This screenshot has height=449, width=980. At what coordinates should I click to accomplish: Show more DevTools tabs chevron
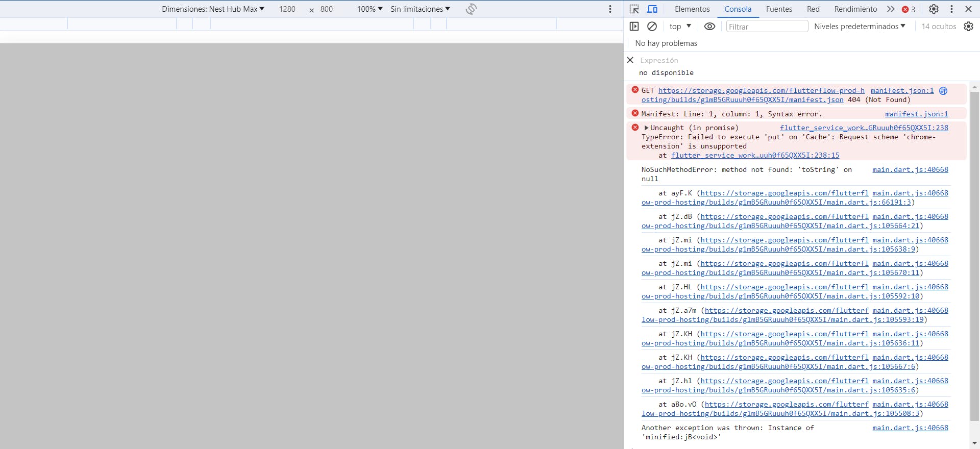(x=891, y=9)
